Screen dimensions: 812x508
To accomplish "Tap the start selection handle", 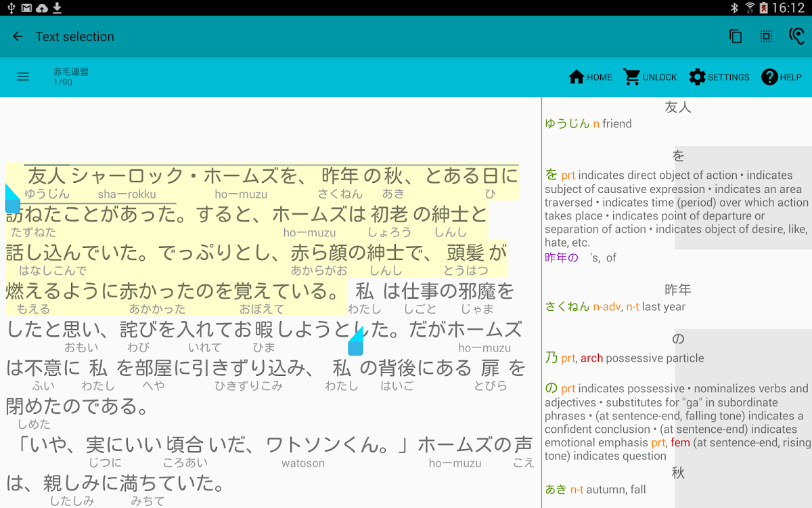I will click(x=12, y=200).
